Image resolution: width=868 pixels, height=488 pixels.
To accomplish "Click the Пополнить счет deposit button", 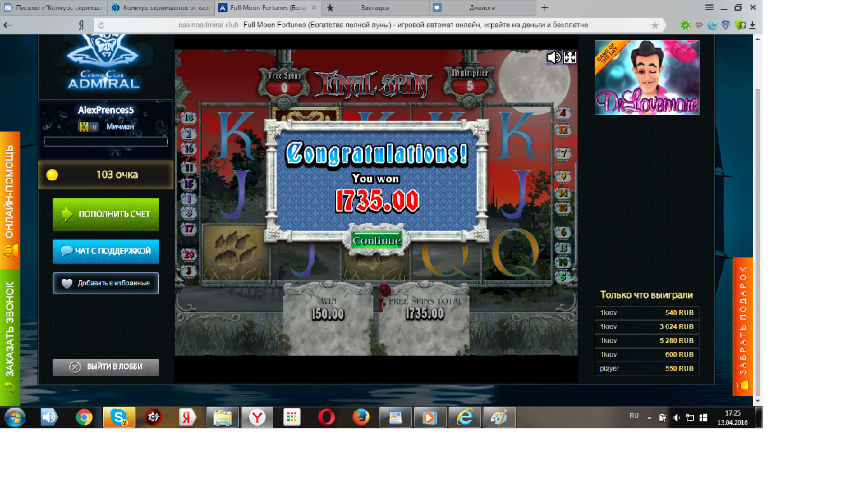I will point(105,214).
